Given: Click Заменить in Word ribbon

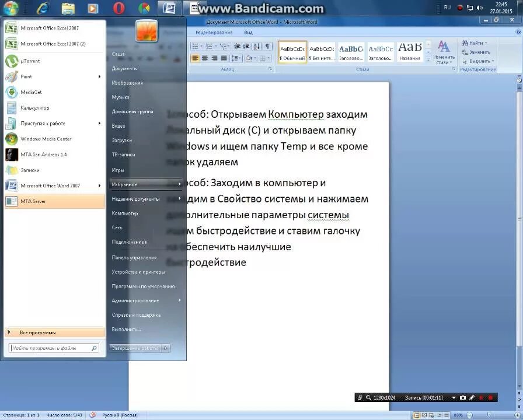Looking at the screenshot, I should tap(476, 52).
